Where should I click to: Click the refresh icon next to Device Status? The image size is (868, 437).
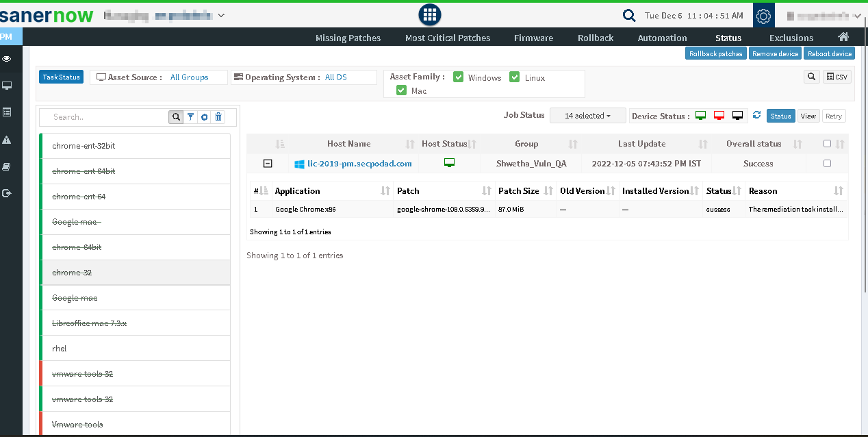pyautogui.click(x=756, y=116)
